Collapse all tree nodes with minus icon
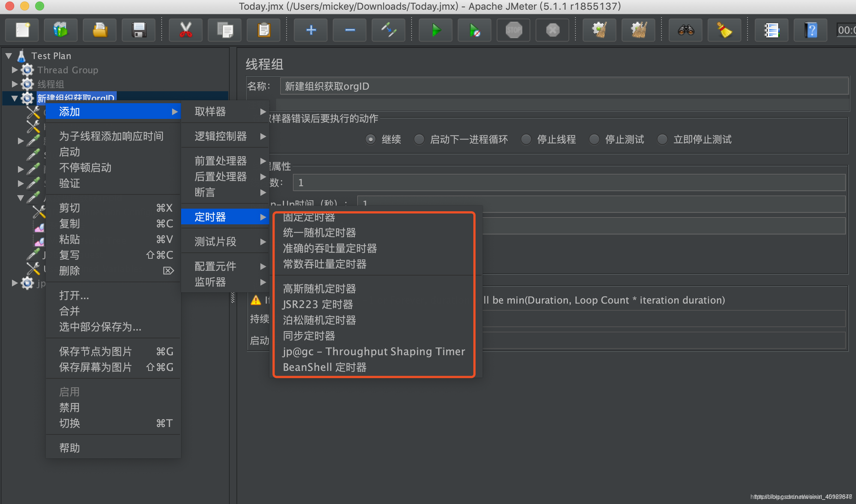 tap(350, 30)
